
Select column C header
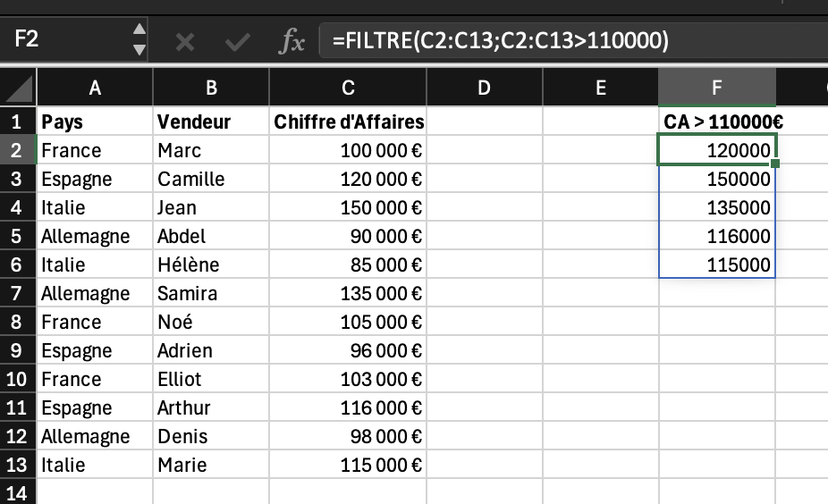(348, 88)
